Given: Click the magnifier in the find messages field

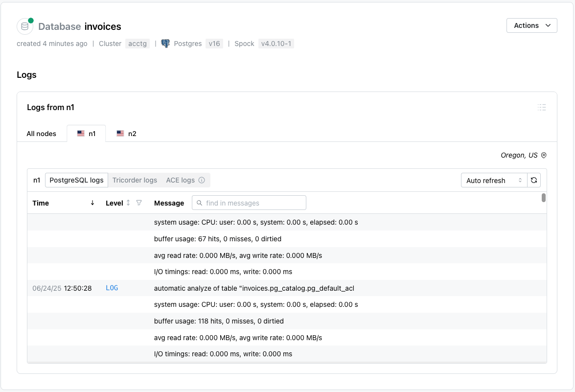Looking at the screenshot, I should (x=199, y=202).
